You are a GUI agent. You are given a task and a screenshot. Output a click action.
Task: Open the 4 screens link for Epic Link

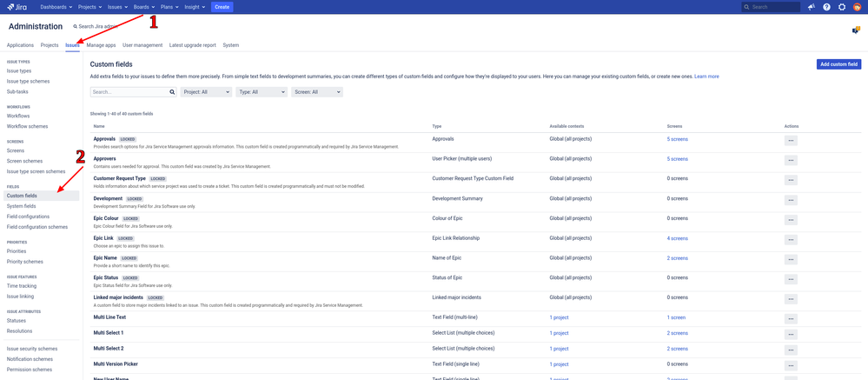tap(678, 238)
